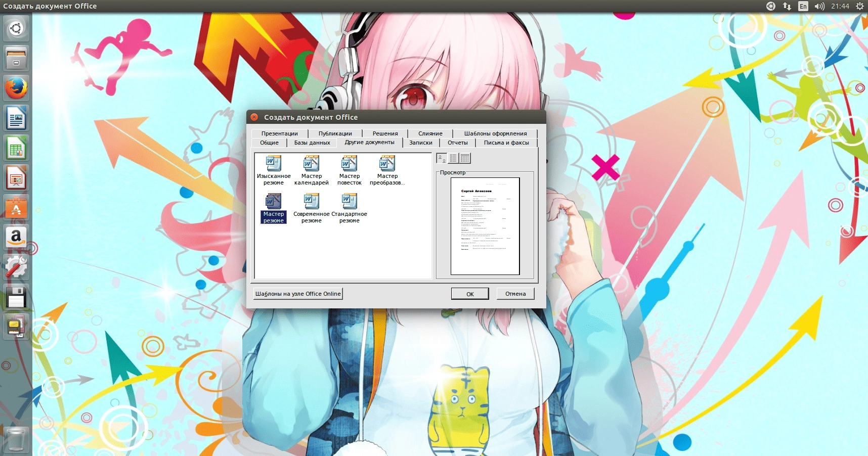Switch to large icons view
The image size is (868, 456).
point(442,158)
